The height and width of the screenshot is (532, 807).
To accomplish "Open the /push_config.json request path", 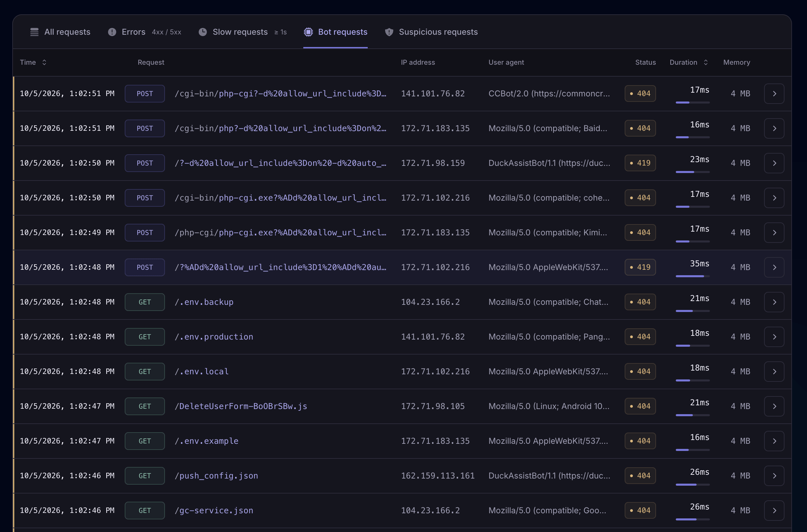I will tap(216, 476).
